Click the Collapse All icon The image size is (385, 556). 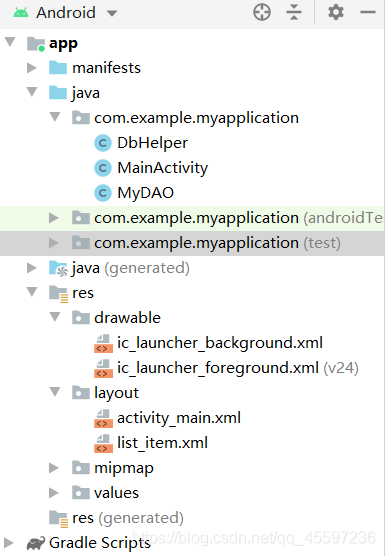[x=294, y=12]
